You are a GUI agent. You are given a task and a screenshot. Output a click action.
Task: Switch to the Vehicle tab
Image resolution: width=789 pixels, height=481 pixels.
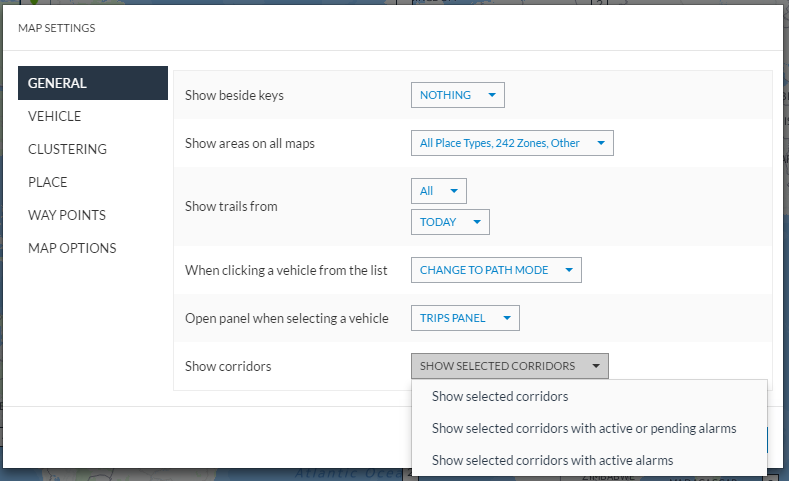[55, 116]
